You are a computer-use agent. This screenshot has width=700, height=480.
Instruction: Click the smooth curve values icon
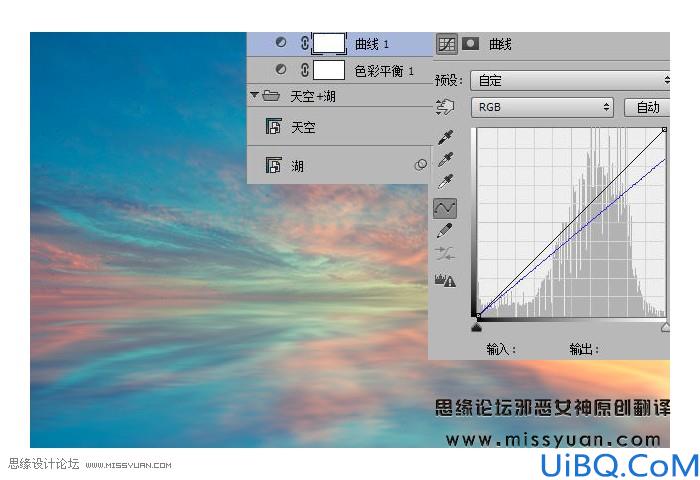pos(445,253)
